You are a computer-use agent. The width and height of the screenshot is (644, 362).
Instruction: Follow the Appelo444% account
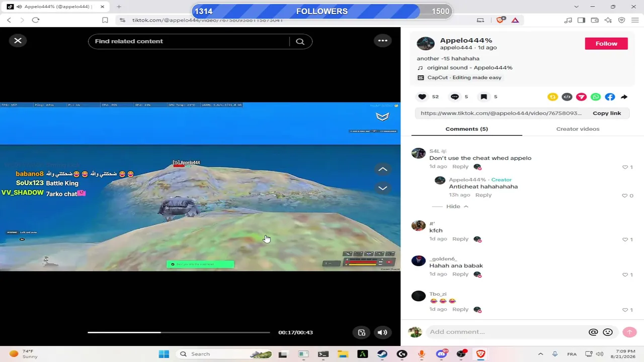[x=606, y=44]
